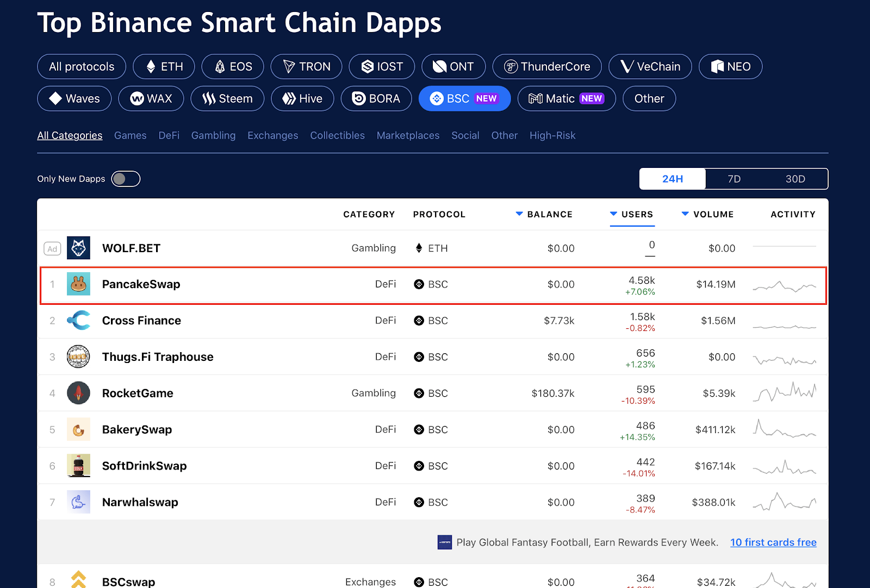Filter dapps by ONT protocol
The image size is (870, 588).
coord(453,66)
